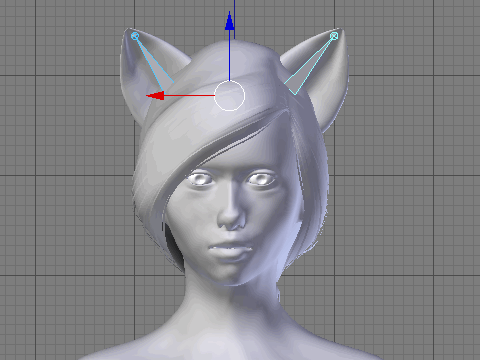The height and width of the screenshot is (360, 480).
Task: Grab the blue Z-axis arrow handle
Action: pyautogui.click(x=229, y=21)
